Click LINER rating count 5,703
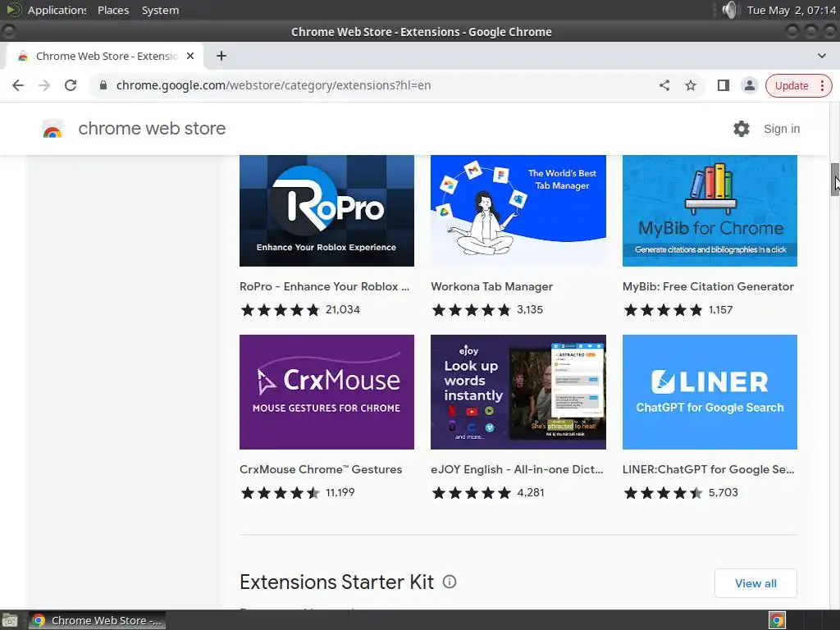Screen dimensions: 840x630 [x=724, y=492]
